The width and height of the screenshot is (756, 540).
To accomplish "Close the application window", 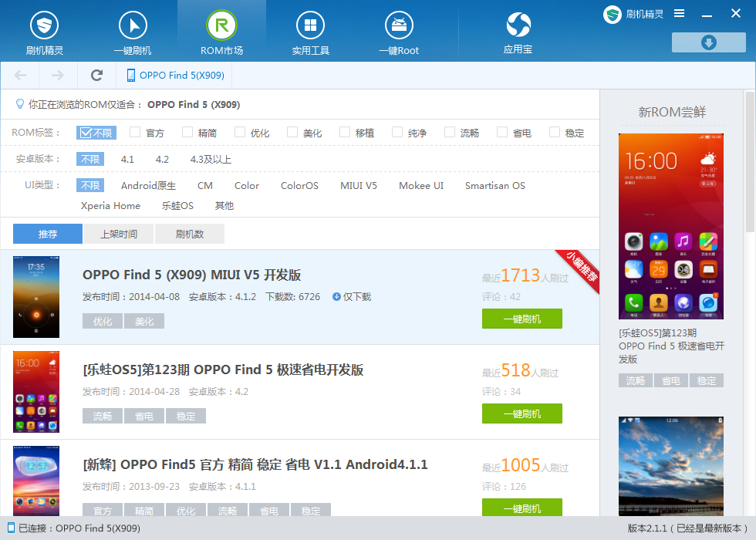I will [736, 14].
